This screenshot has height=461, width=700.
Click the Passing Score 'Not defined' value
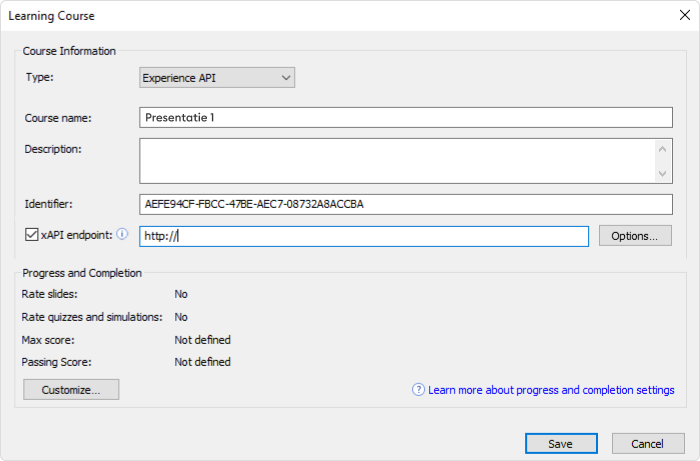click(202, 361)
